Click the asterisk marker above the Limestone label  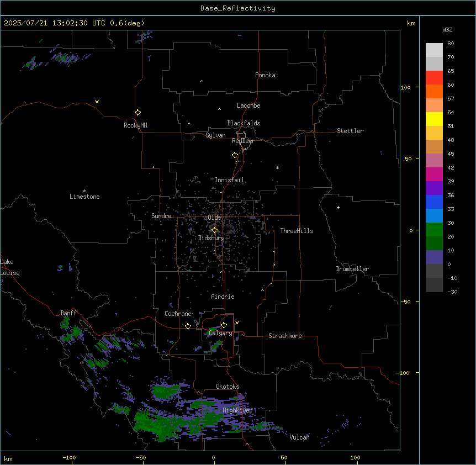tap(84, 191)
